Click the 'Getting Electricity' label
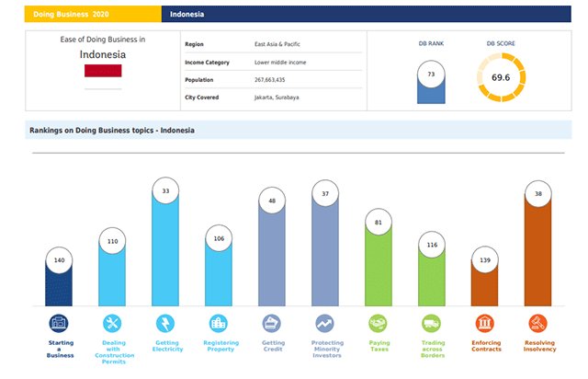Image resolution: width=588 pixels, height=379 pixels. point(167,346)
